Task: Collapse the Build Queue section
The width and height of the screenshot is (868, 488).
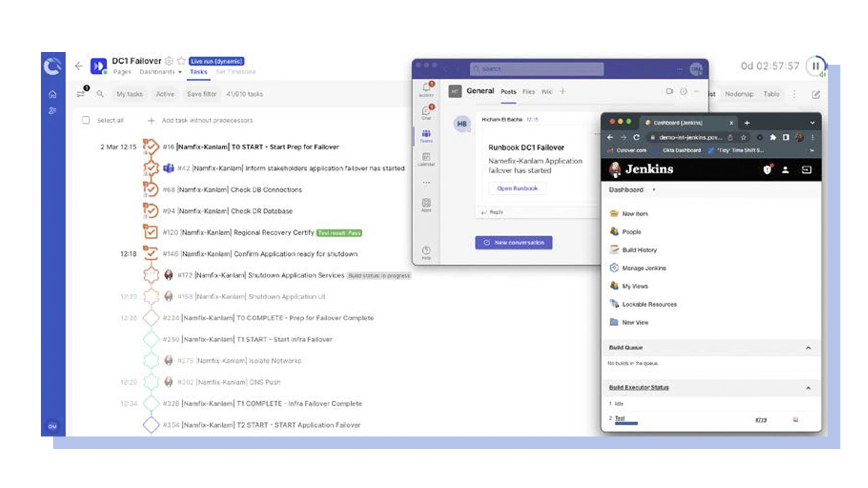Action: [808, 348]
